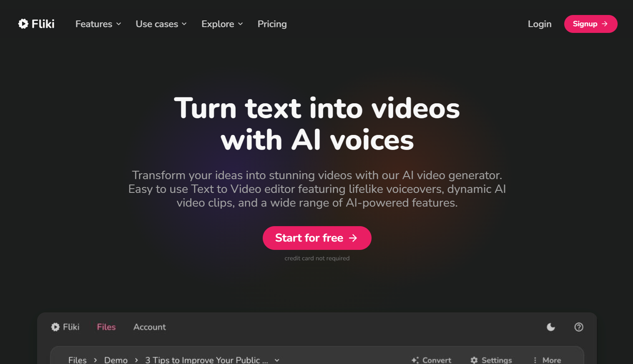Image resolution: width=633 pixels, height=364 pixels.
Task: Click the Fliki logo in the header
Action: click(36, 24)
